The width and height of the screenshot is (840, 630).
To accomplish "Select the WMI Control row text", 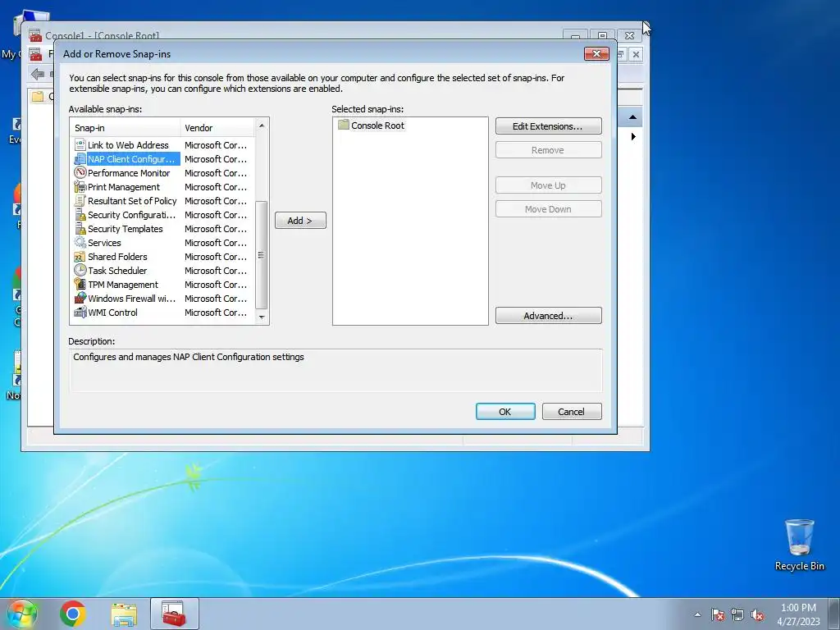I will click(x=112, y=313).
